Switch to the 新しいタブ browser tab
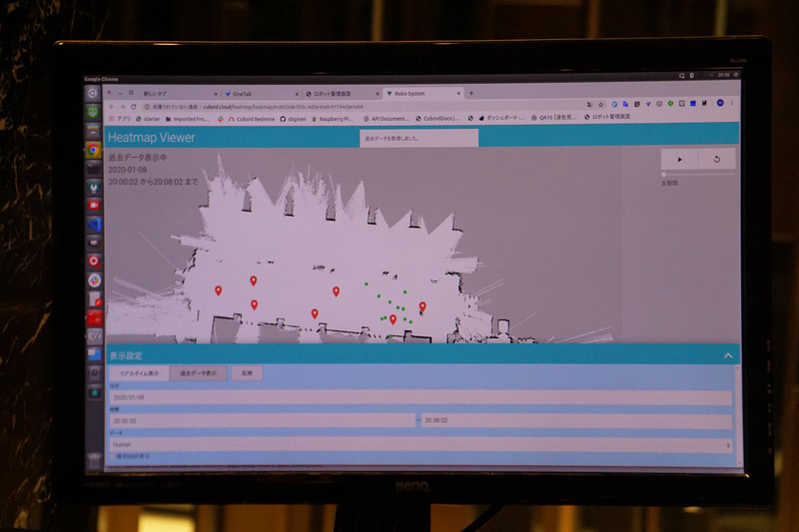 [x=179, y=94]
